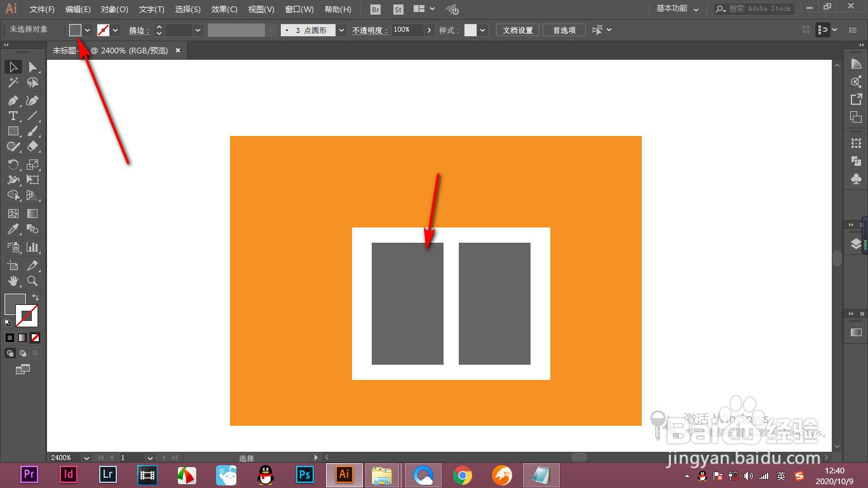868x488 pixels.
Task: Open the 对象(O) menu
Action: pos(114,10)
